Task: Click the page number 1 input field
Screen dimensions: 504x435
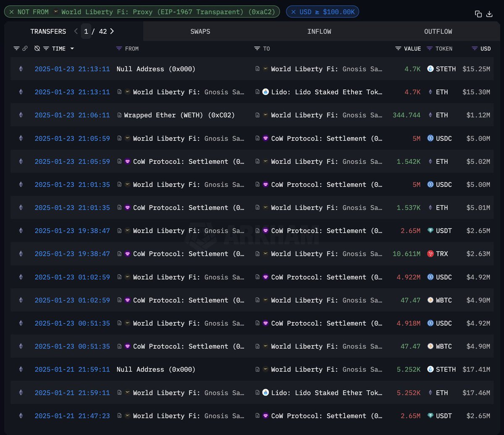Action: point(86,31)
